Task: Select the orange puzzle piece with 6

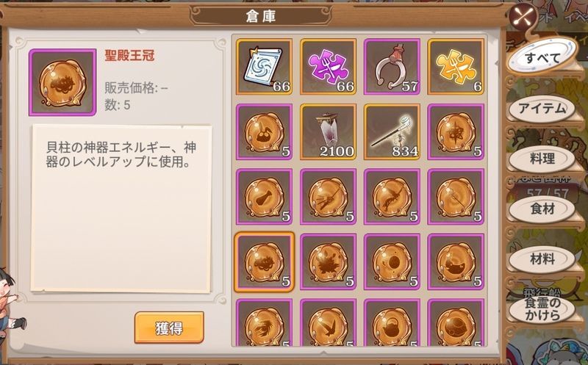Action: (456, 67)
